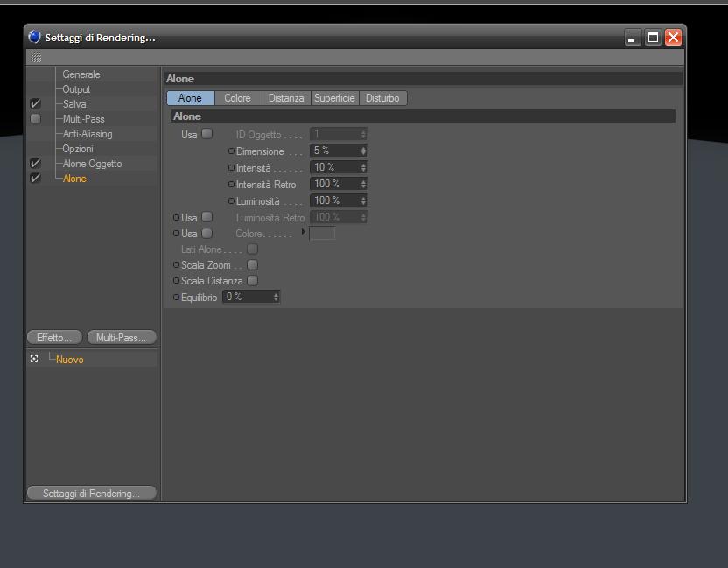
Task: Click the Intensità Retro value field
Action: [338, 184]
